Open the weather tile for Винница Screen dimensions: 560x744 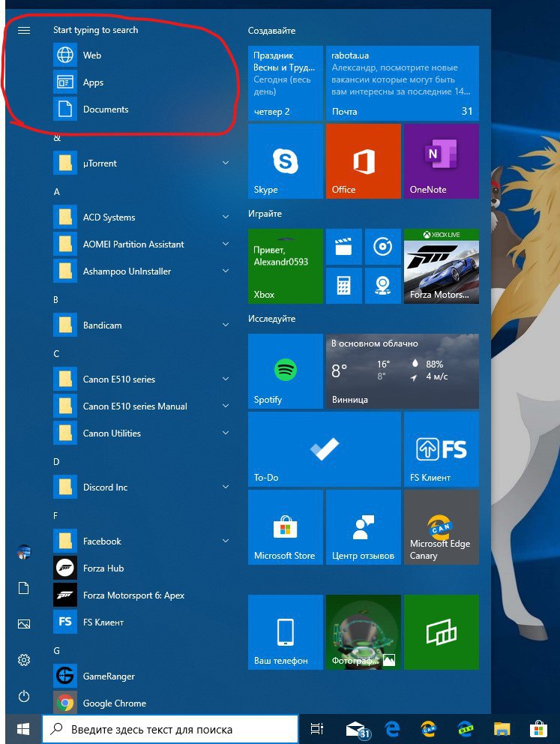click(403, 371)
